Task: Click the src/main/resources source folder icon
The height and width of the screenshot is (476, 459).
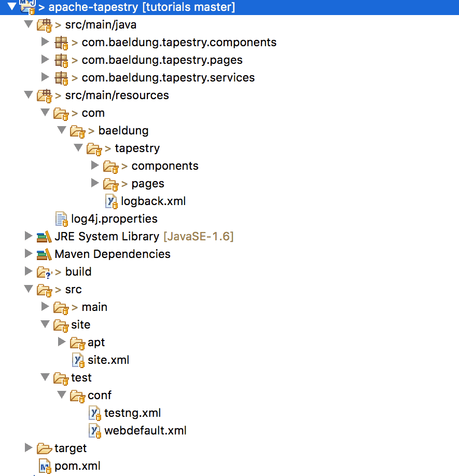Action: click(44, 96)
